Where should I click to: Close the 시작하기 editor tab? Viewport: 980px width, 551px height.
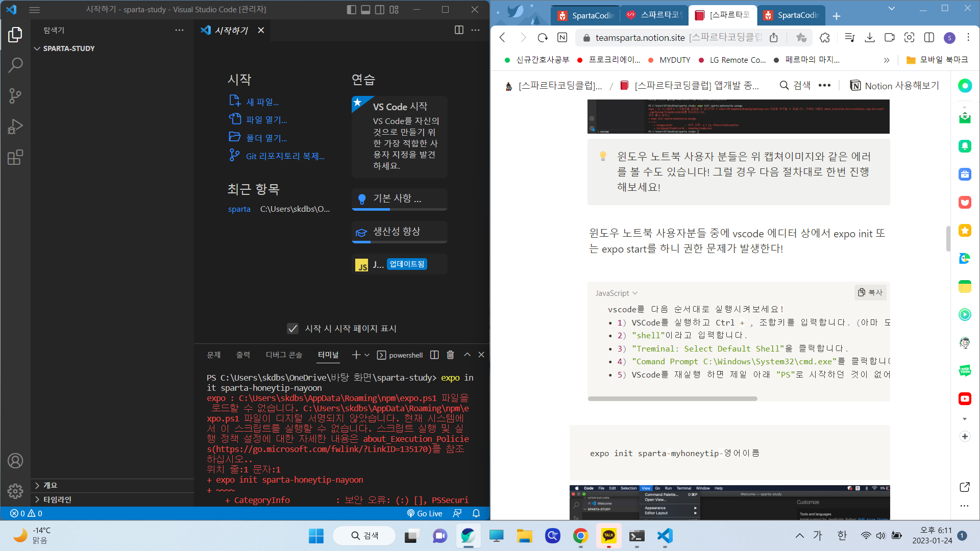(x=261, y=30)
